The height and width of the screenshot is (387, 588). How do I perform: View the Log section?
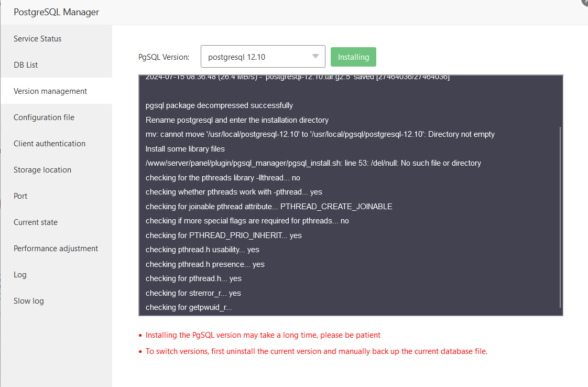click(x=20, y=274)
